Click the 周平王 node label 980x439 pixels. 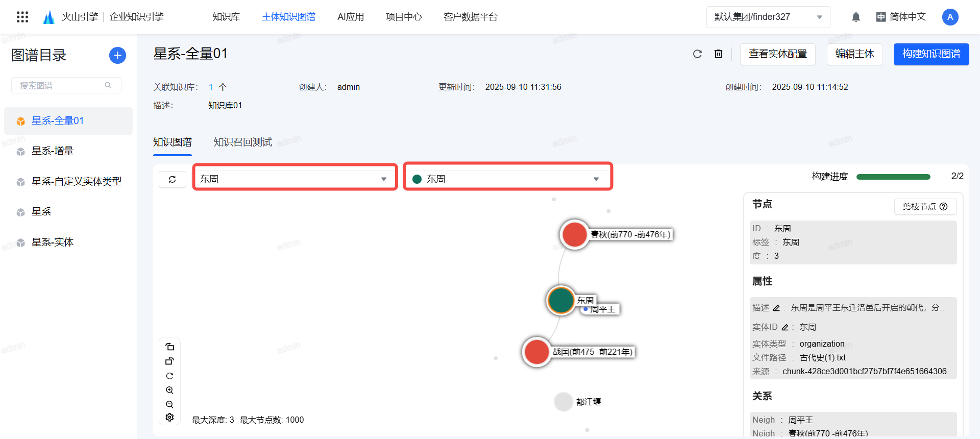[x=603, y=309]
